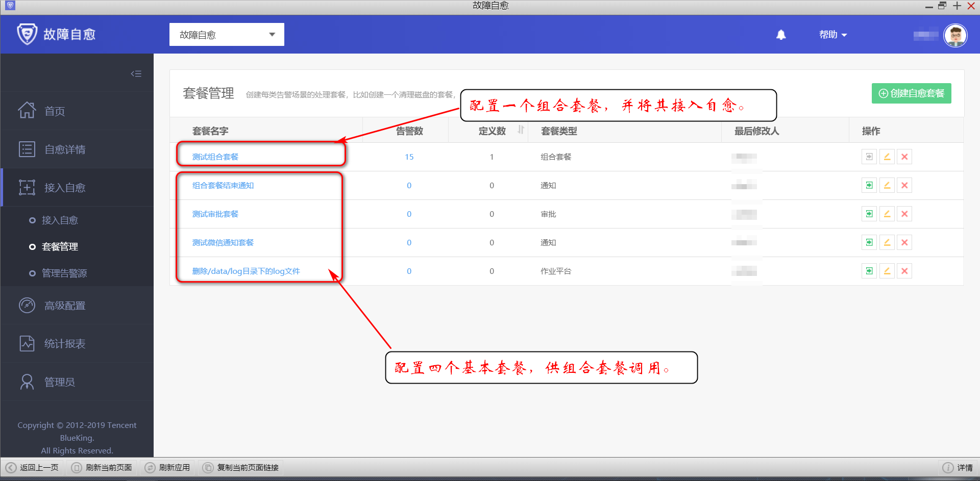Click alarm count 0 for 组合套餐结束通知
980x481 pixels.
point(409,185)
